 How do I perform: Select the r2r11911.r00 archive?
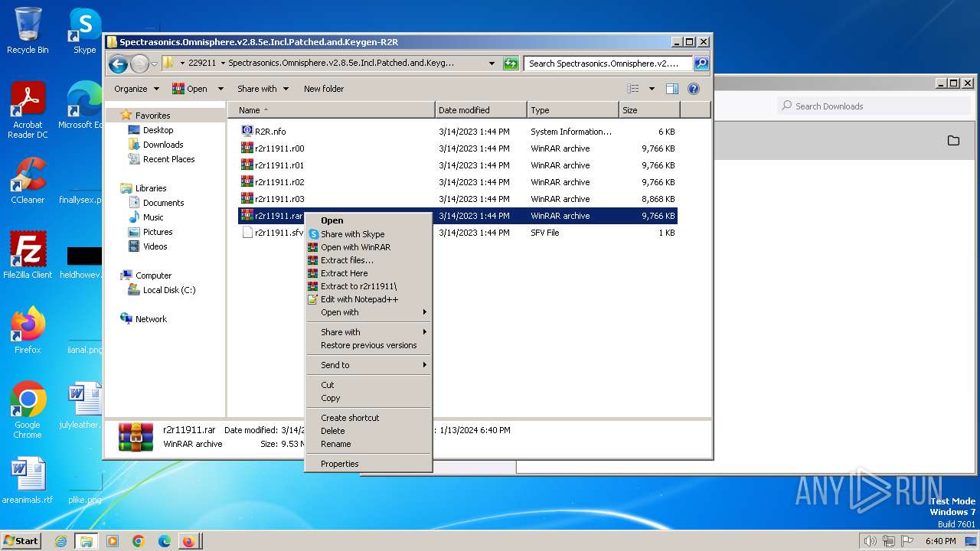point(458,148)
